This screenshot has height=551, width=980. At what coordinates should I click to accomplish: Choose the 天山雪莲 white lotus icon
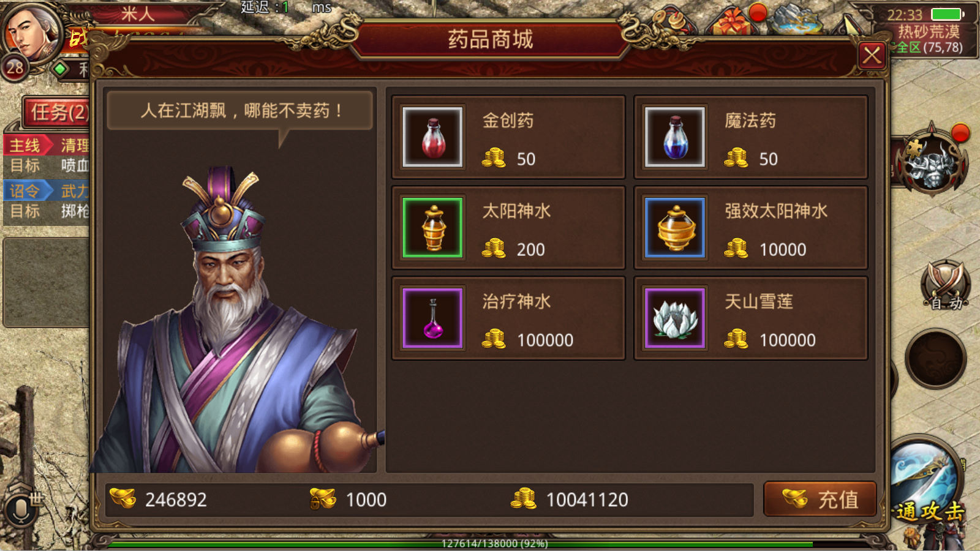tap(675, 318)
